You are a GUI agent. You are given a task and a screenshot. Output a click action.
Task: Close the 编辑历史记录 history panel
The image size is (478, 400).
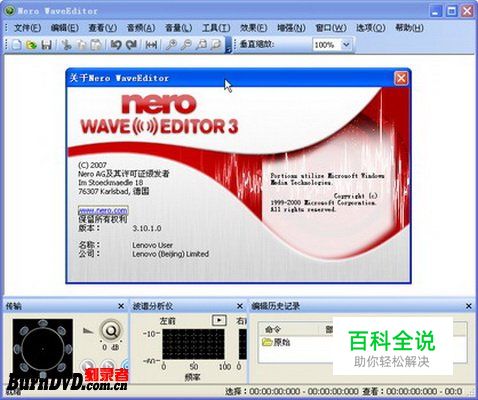point(468,306)
